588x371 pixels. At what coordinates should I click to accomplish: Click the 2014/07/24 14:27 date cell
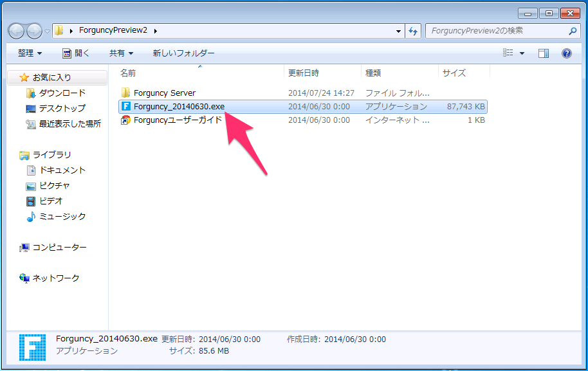coord(321,93)
